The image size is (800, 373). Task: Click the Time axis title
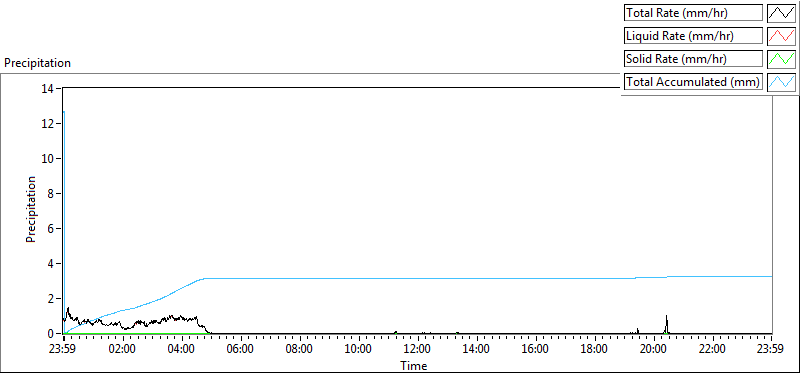click(x=414, y=365)
